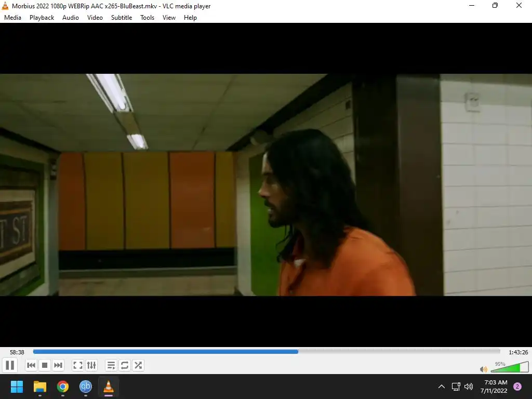The width and height of the screenshot is (532, 399).
Task: Toggle loop repeat mode
Action: pos(125,365)
